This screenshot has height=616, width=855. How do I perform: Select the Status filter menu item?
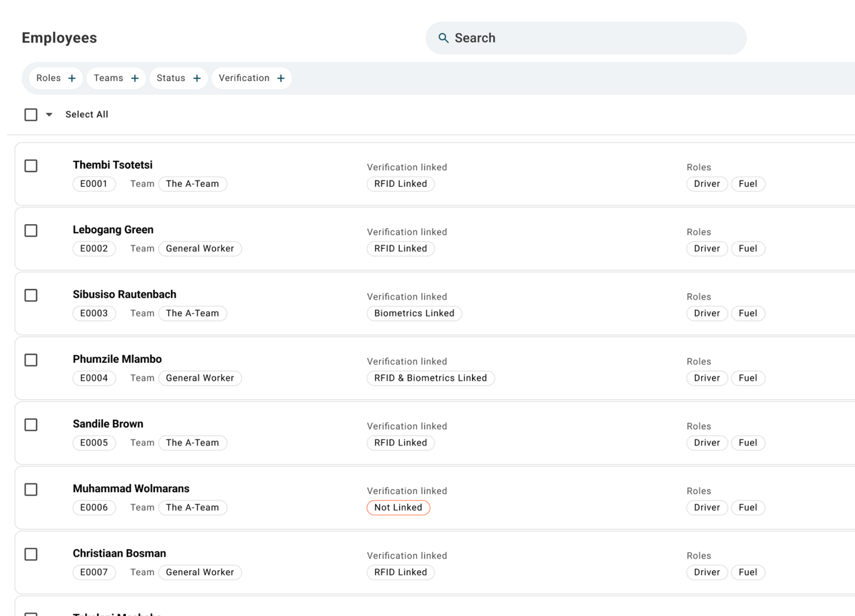(177, 78)
